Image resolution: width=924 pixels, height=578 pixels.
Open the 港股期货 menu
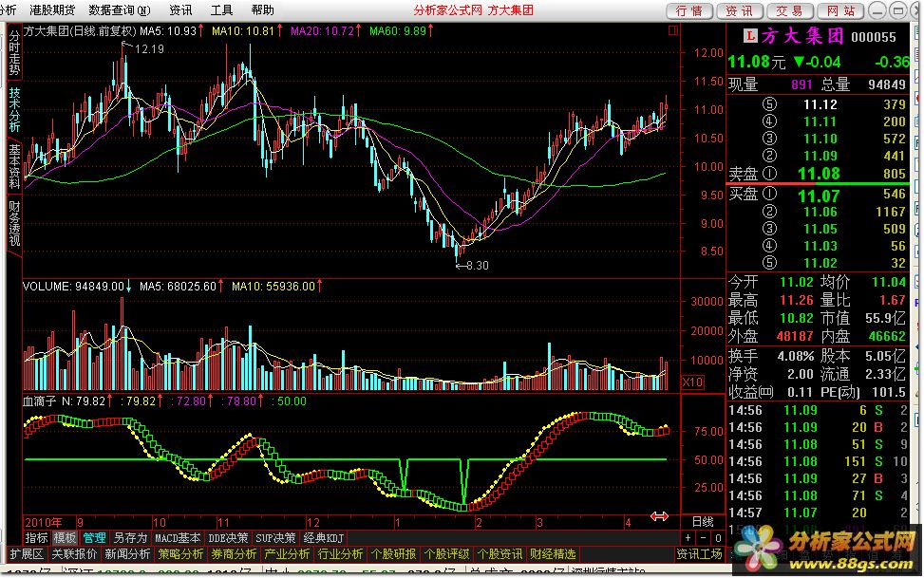[52, 10]
